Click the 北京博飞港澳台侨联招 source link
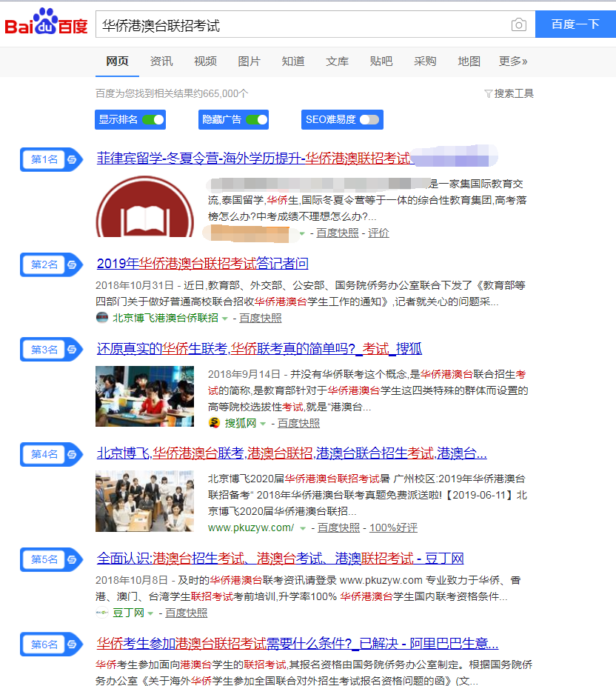The image size is (616, 686). 165,318
